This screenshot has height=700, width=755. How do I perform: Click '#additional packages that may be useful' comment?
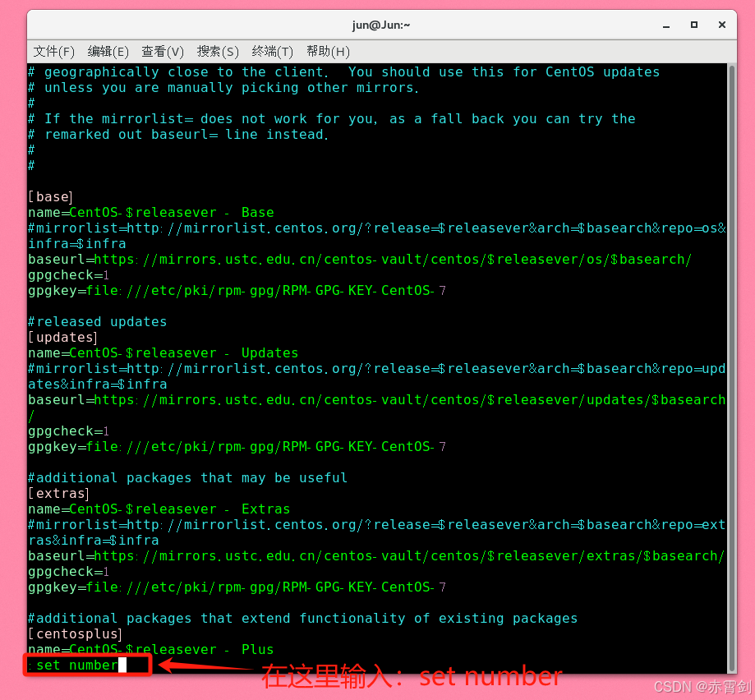[188, 477]
